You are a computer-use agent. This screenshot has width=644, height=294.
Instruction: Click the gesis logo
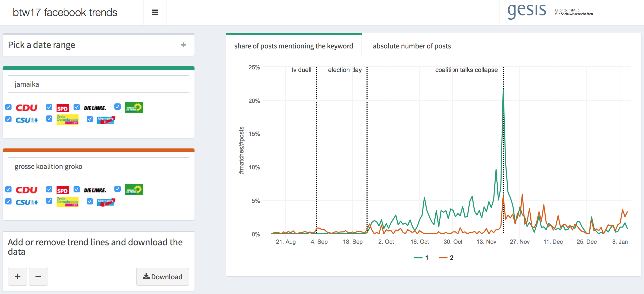527,11
